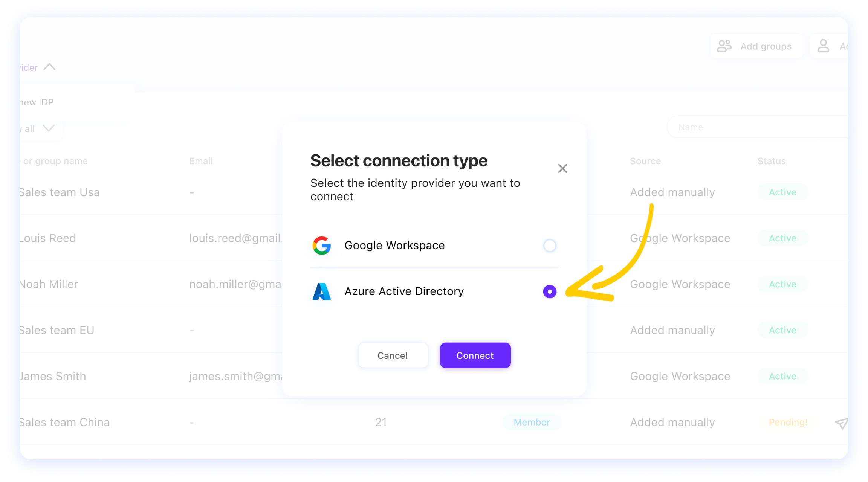Choose the Google Workspace option label
This screenshot has height=482, width=868.
pyautogui.click(x=394, y=246)
